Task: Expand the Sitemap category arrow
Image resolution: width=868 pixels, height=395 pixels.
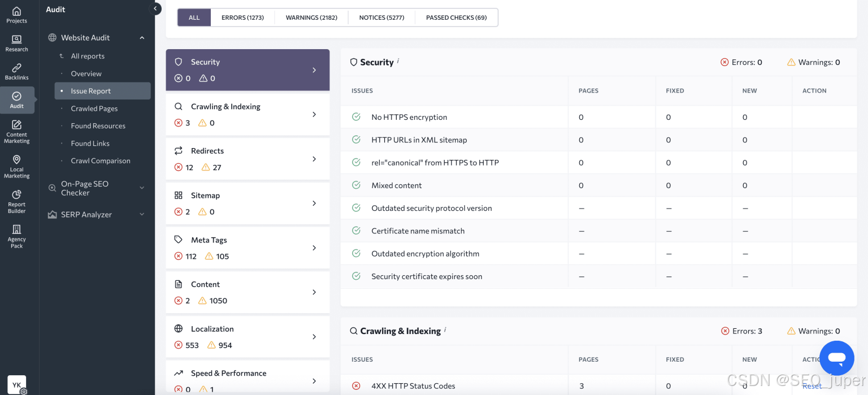Action: pos(315,203)
